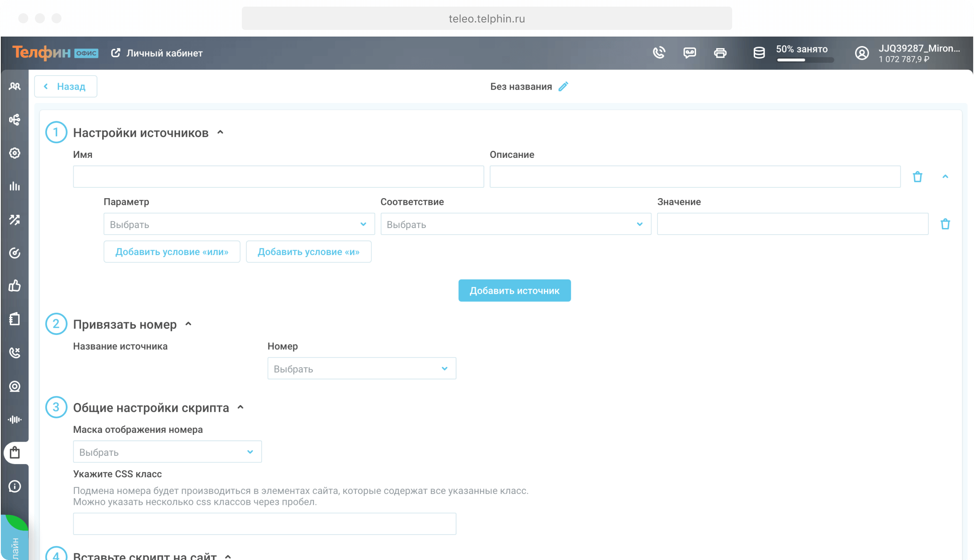This screenshot has height=560, width=974.
Task: Click Добавить источник button
Action: click(x=514, y=290)
